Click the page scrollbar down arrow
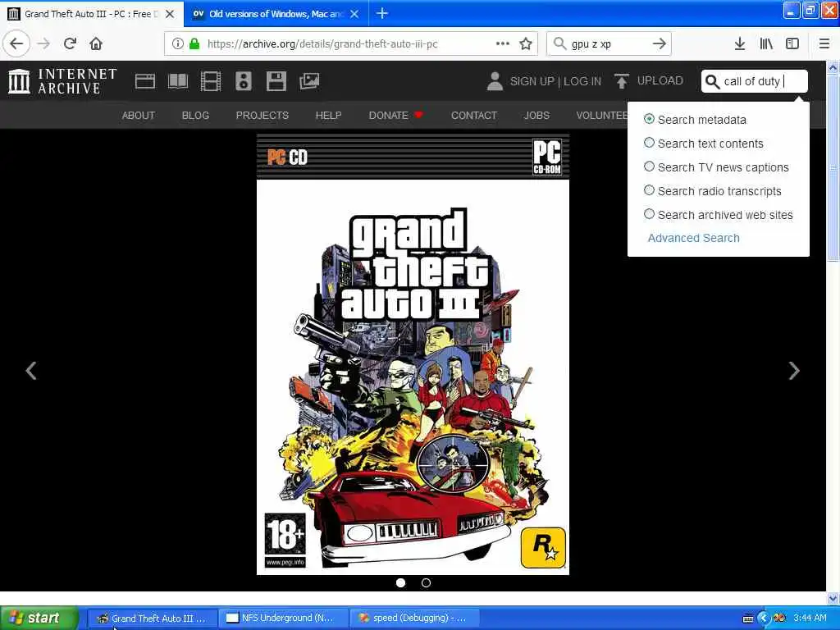This screenshot has width=840, height=630. pyautogui.click(x=833, y=598)
